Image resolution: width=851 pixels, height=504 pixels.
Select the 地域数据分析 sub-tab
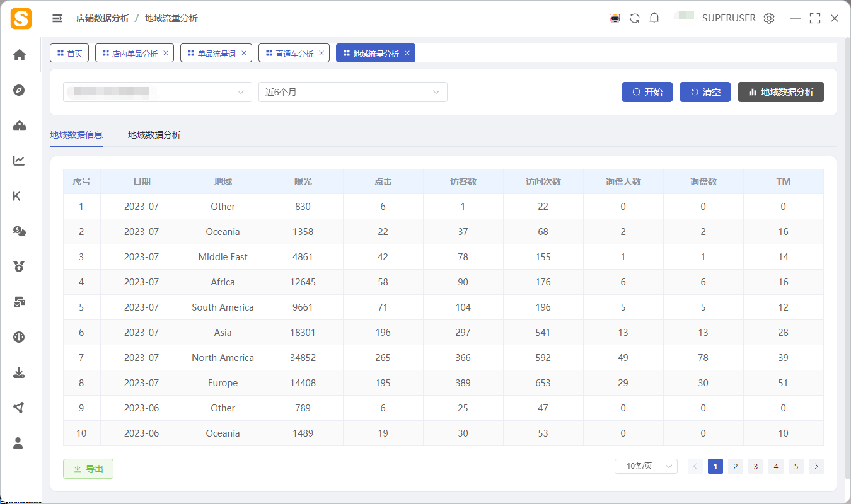click(154, 135)
